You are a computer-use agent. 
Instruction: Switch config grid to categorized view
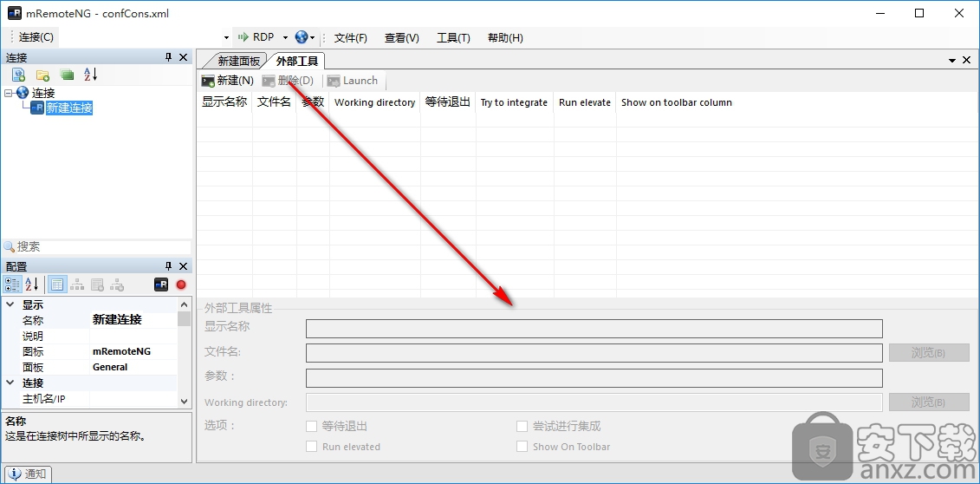[x=12, y=285]
